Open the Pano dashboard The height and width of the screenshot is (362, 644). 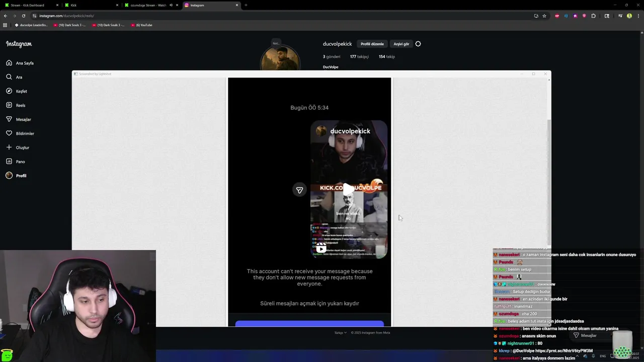[x=16, y=161]
